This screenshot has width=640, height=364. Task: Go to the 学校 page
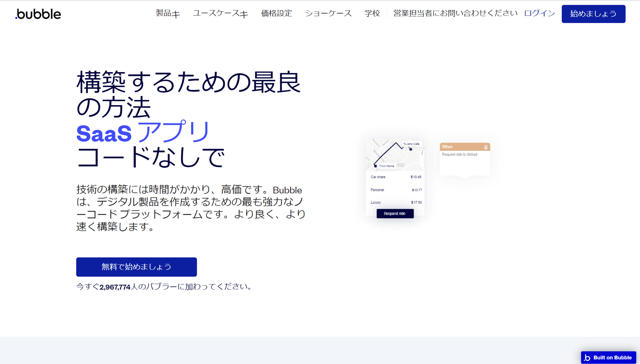coord(372,13)
